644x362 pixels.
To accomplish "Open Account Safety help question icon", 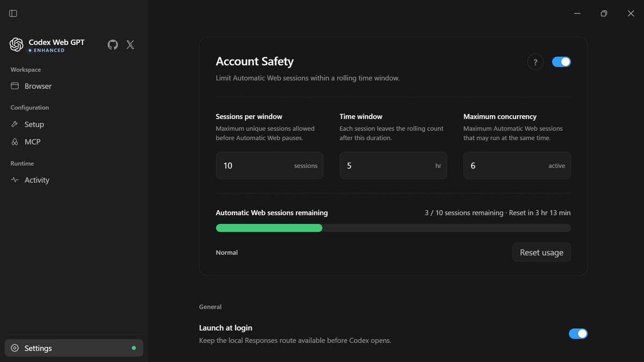I will point(535,62).
